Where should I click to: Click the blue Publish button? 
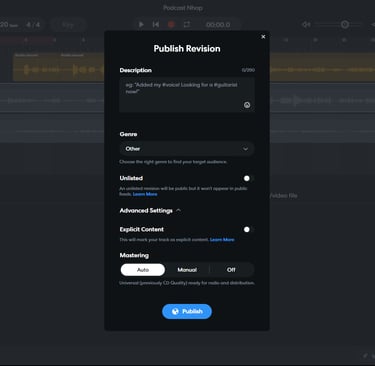point(187,311)
